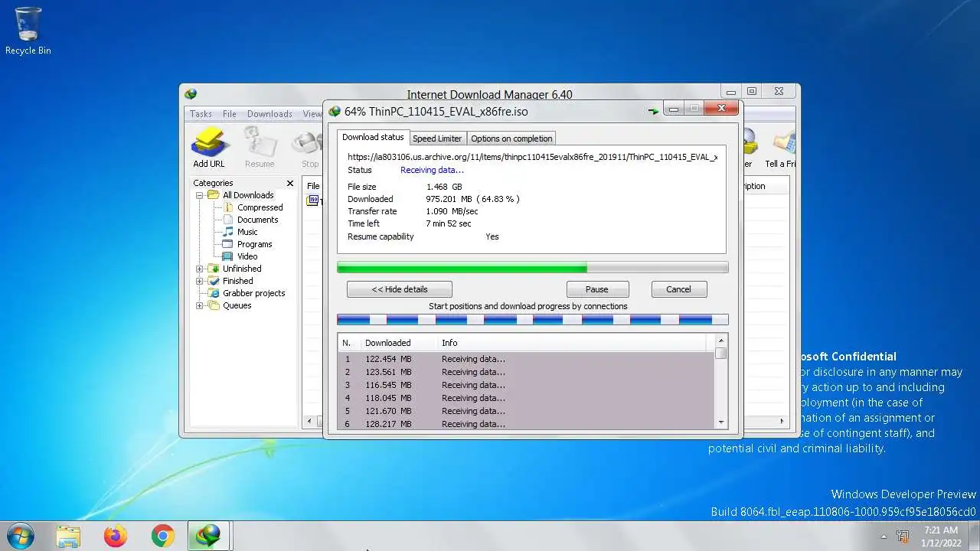
Task: Click connection list scrollbar down arrow
Action: (721, 422)
